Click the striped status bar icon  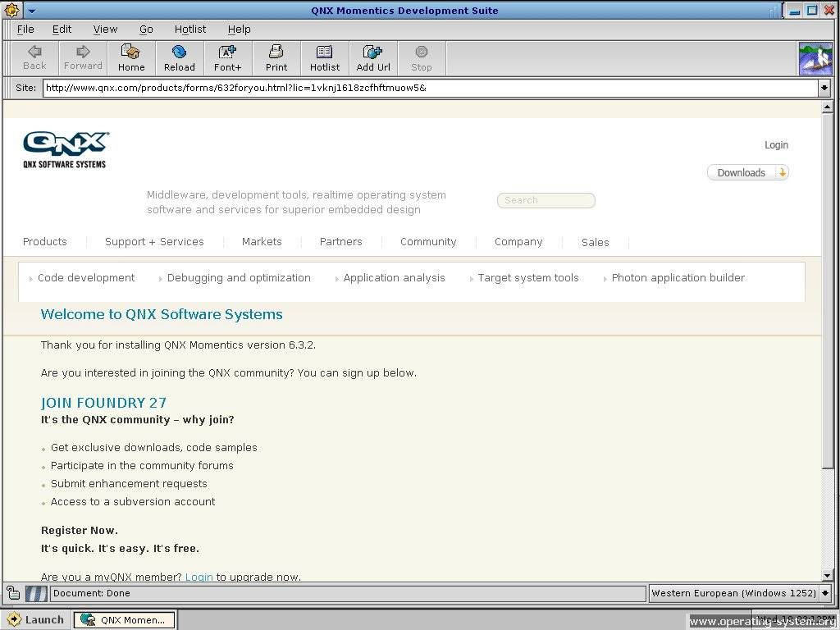[x=36, y=594]
